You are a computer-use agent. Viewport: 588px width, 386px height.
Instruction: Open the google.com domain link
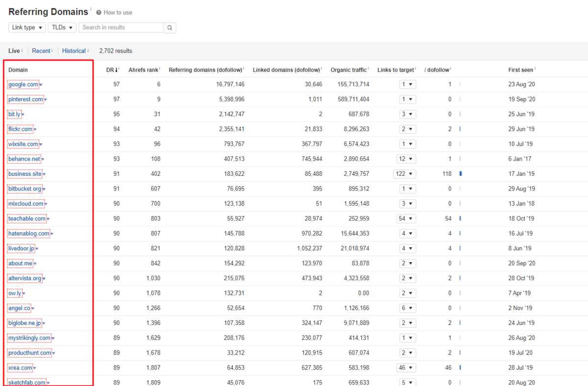pyautogui.click(x=23, y=85)
